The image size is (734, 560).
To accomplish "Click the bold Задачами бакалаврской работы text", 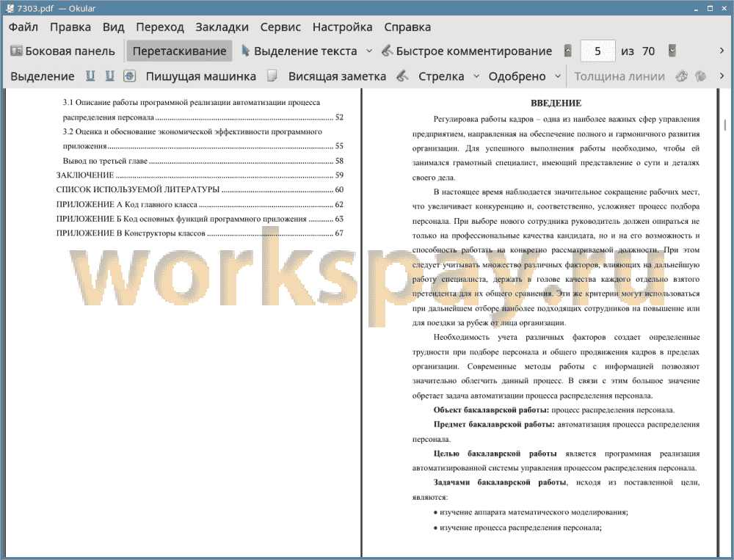I will tap(499, 482).
